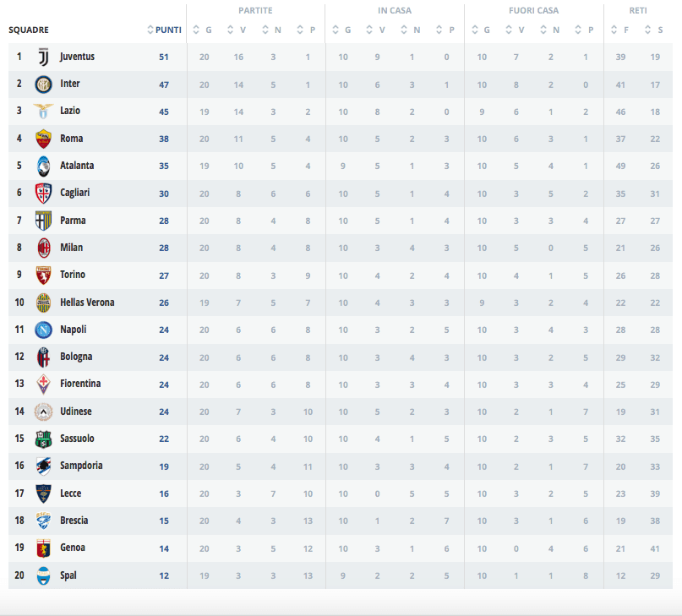Click the Napoli club logo
The image size is (682, 616).
[x=43, y=330]
